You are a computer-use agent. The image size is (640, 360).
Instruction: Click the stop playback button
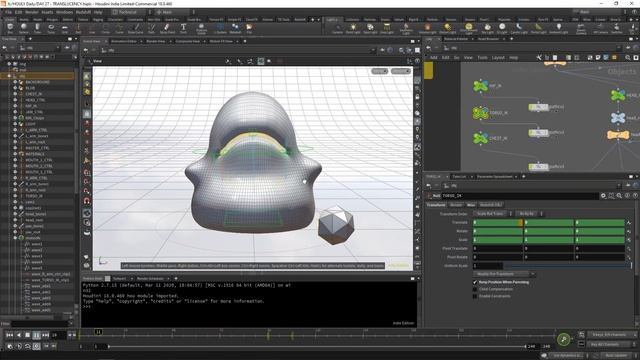tap(27, 335)
